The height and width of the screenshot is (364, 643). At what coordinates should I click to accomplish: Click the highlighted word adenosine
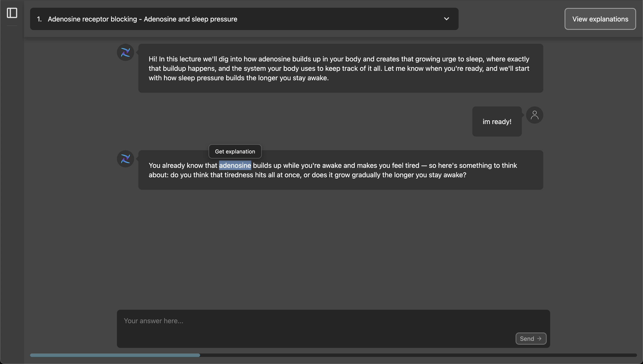[x=235, y=165]
